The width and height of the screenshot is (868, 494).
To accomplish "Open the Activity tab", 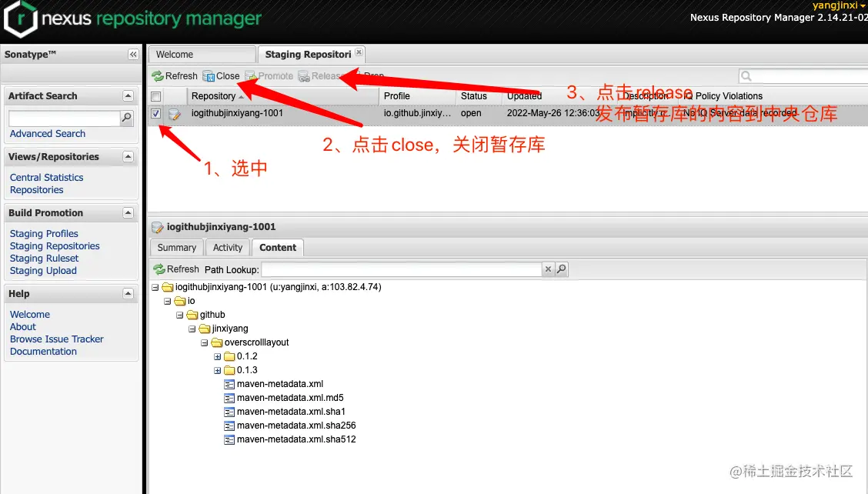I will [x=228, y=248].
